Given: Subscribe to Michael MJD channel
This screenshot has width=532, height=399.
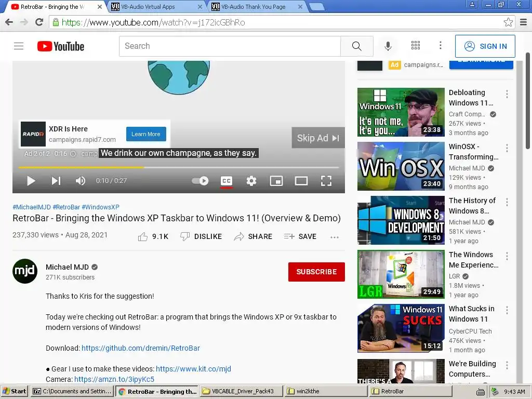Looking at the screenshot, I should pyautogui.click(x=316, y=272).
